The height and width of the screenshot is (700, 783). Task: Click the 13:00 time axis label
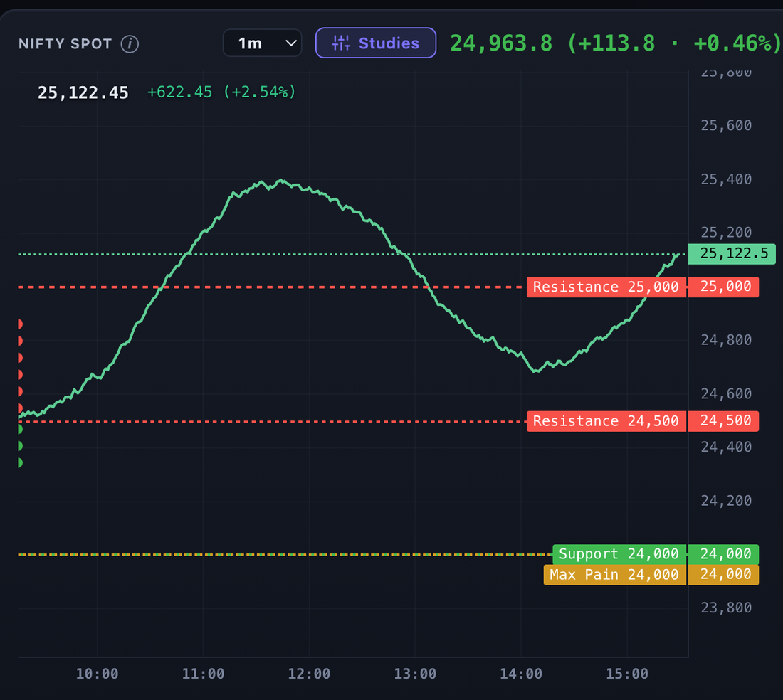point(415,674)
